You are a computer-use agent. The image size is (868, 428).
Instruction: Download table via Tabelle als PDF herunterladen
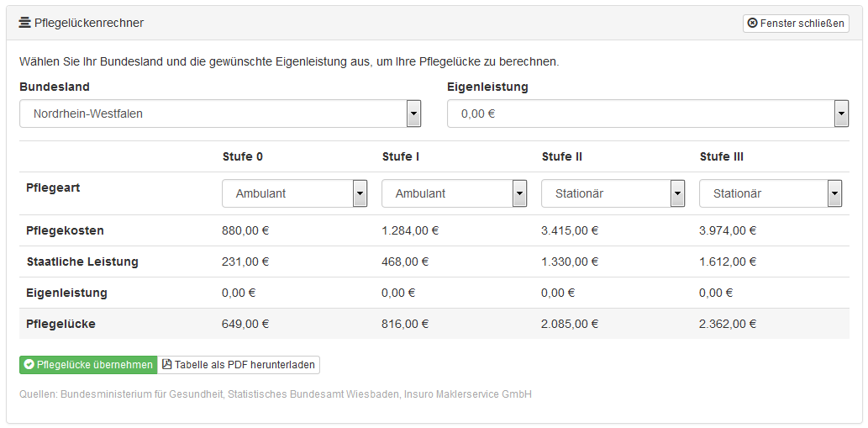(x=239, y=365)
